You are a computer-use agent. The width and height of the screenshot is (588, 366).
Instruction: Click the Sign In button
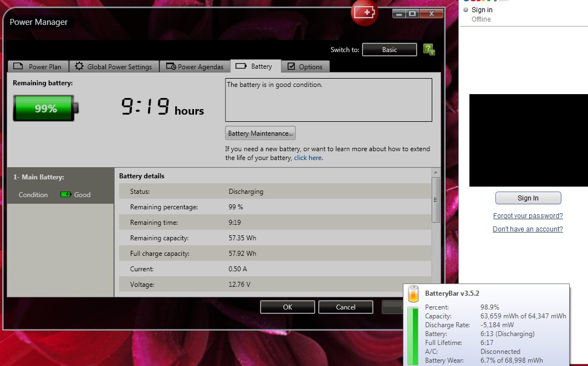tap(528, 198)
